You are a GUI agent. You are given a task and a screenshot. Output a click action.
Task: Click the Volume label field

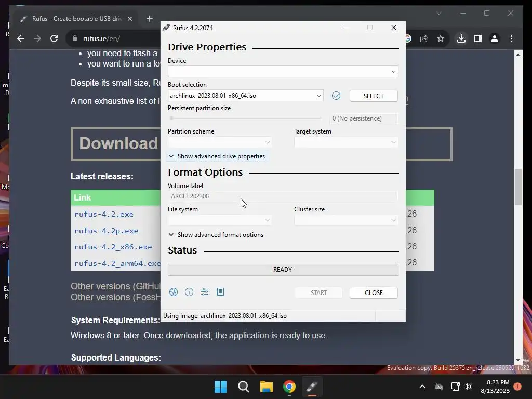pos(283,196)
